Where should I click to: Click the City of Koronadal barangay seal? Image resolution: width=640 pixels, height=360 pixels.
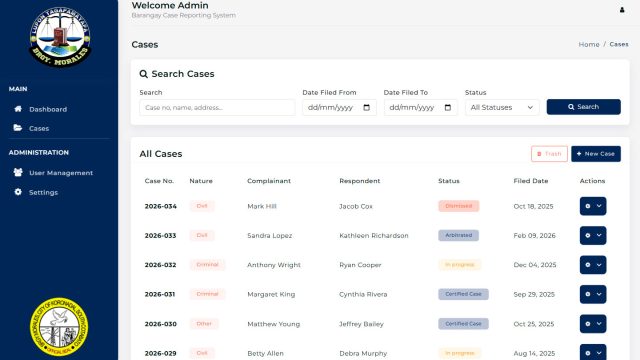(x=59, y=327)
